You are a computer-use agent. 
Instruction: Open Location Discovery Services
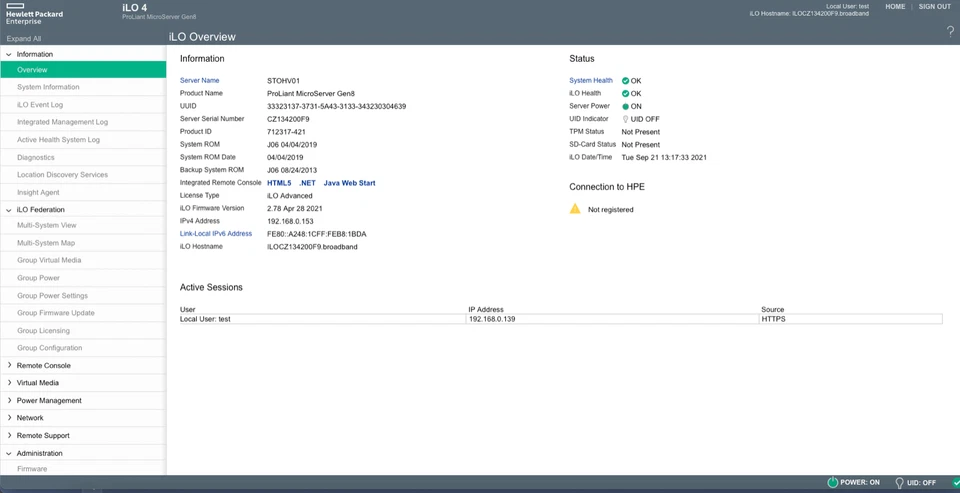62,175
